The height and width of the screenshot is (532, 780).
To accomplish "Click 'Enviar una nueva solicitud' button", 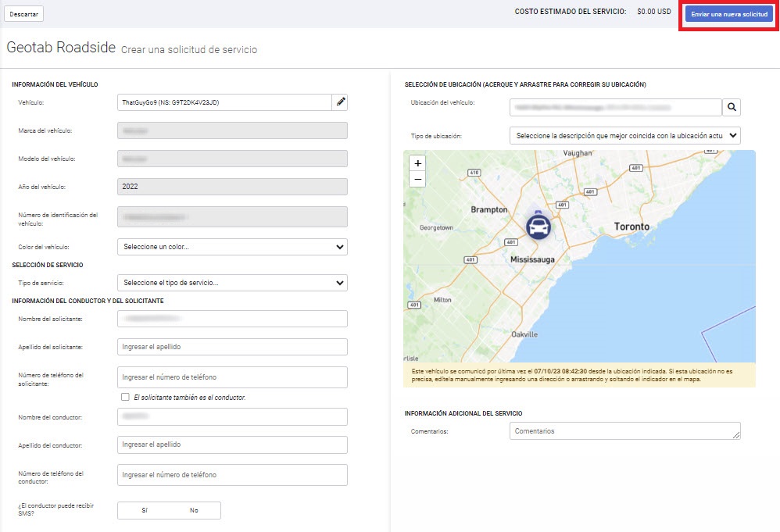I will coord(728,14).
